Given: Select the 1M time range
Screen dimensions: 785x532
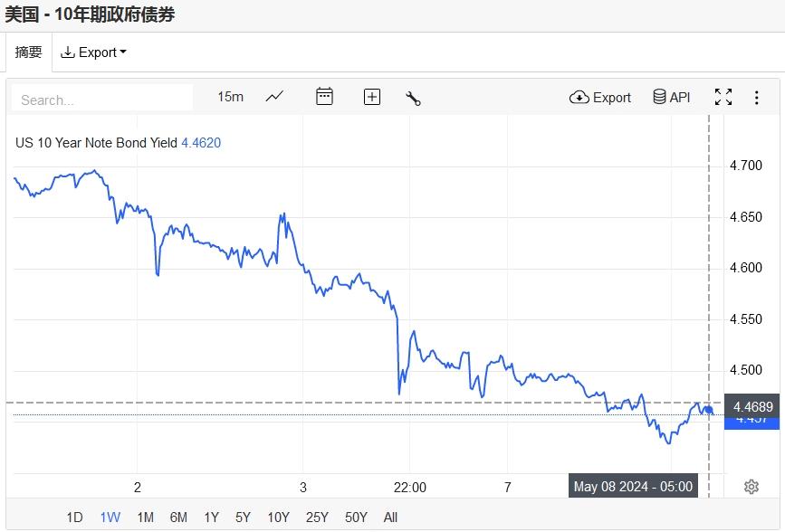Looking at the screenshot, I should (145, 518).
